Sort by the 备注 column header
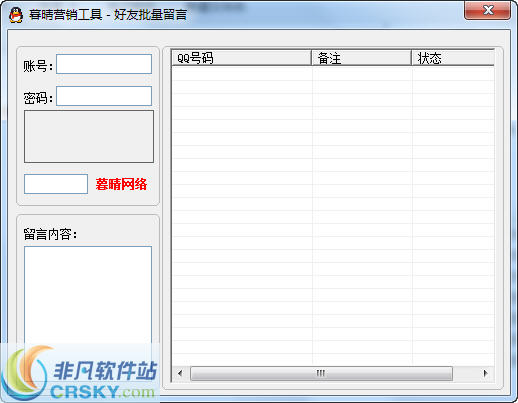 [x=361, y=58]
